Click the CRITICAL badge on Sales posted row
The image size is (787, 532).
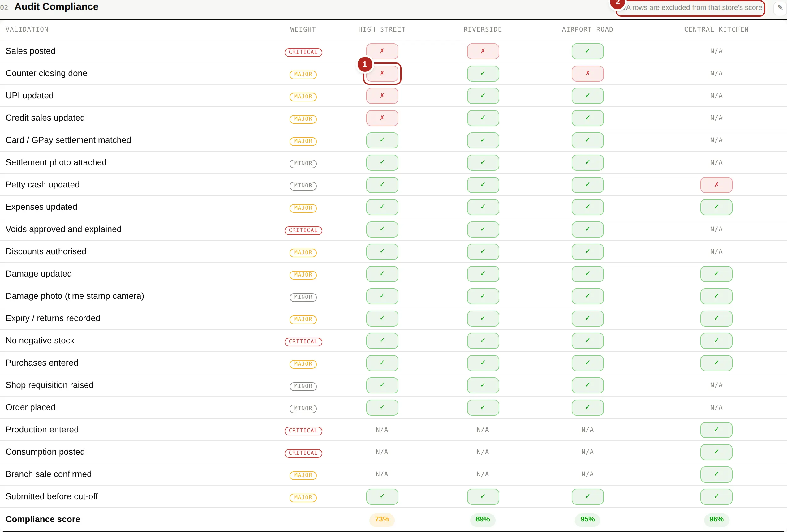click(303, 52)
